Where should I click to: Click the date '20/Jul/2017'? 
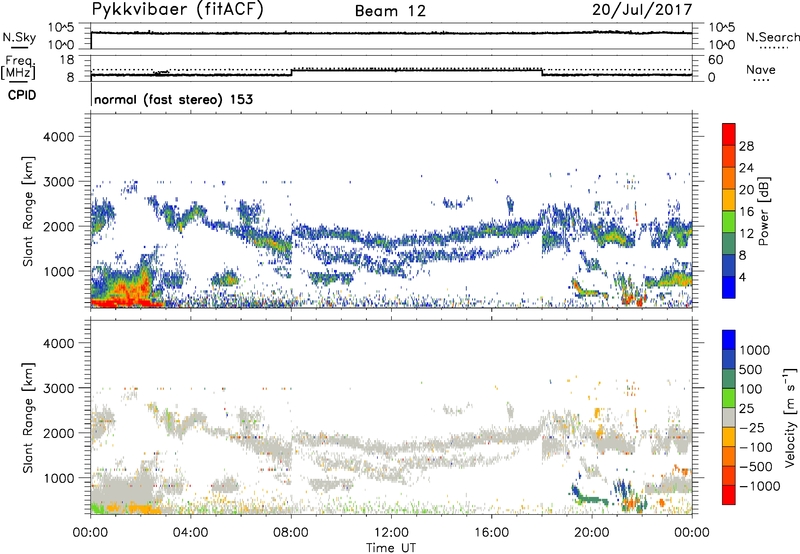642,10
